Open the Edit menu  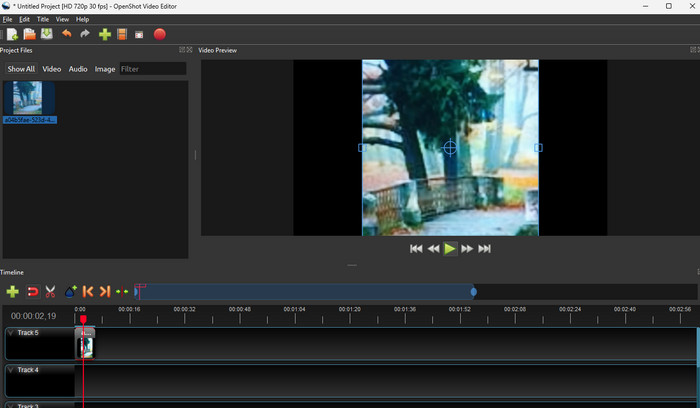click(x=25, y=19)
